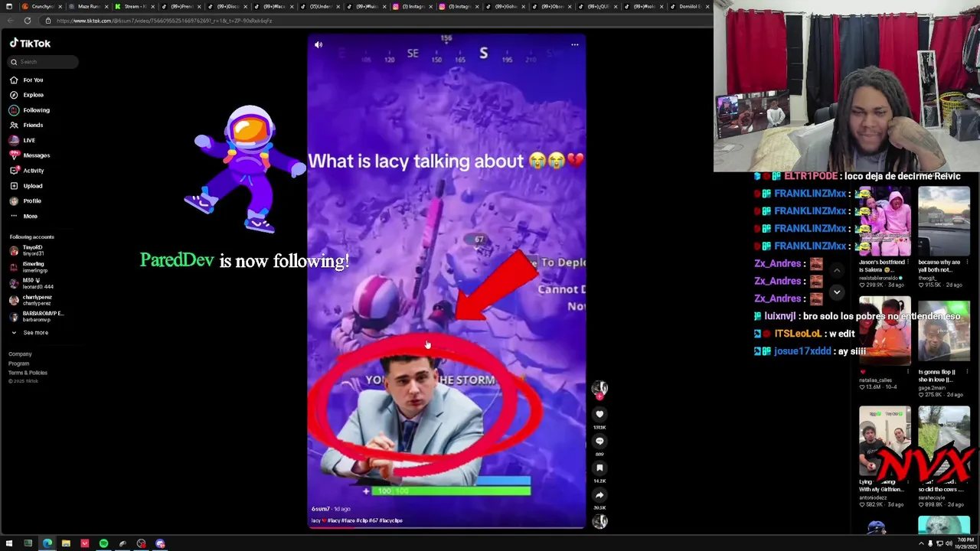Expand See more following accounts
980x551 pixels.
(29, 333)
